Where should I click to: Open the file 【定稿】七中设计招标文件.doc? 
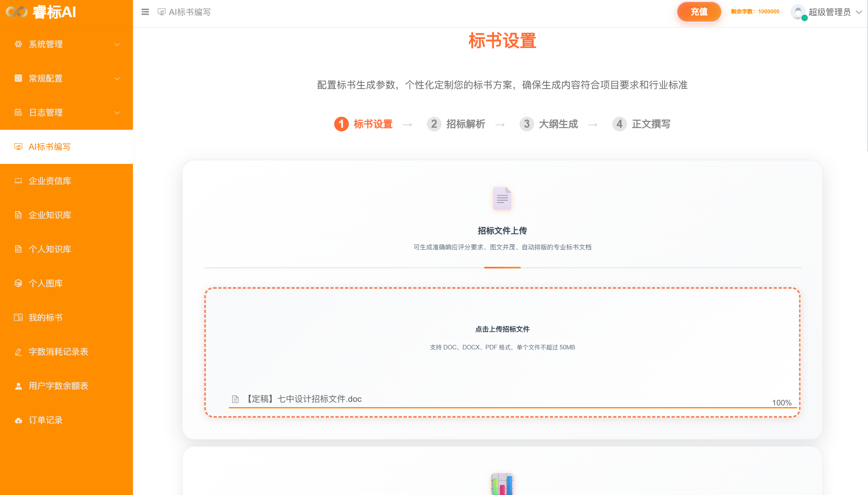tap(304, 399)
